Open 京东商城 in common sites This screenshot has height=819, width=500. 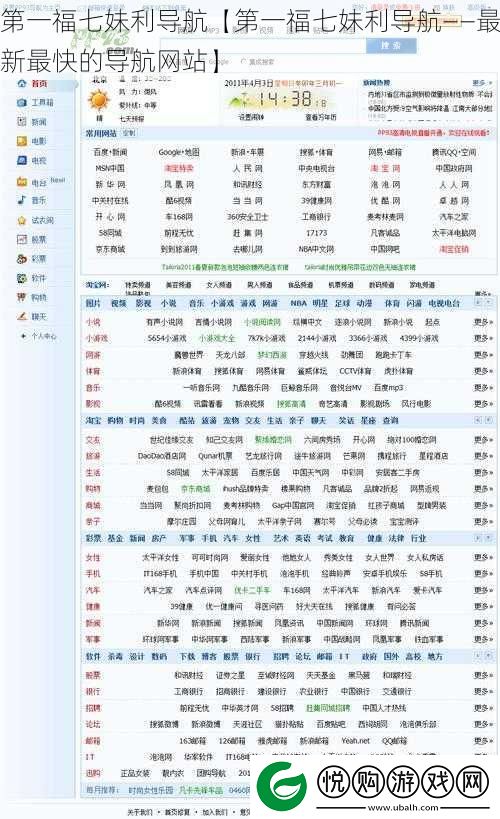pos(110,249)
